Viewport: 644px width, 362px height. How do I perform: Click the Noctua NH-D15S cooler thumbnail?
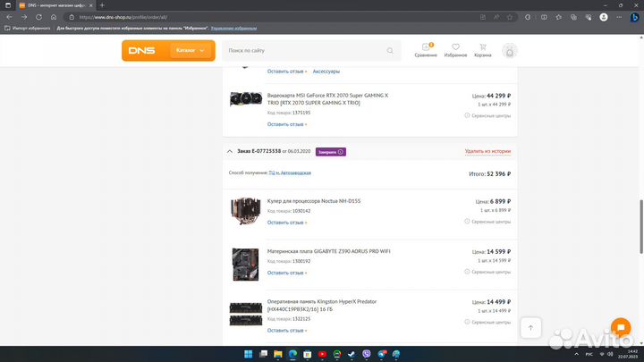(x=246, y=211)
